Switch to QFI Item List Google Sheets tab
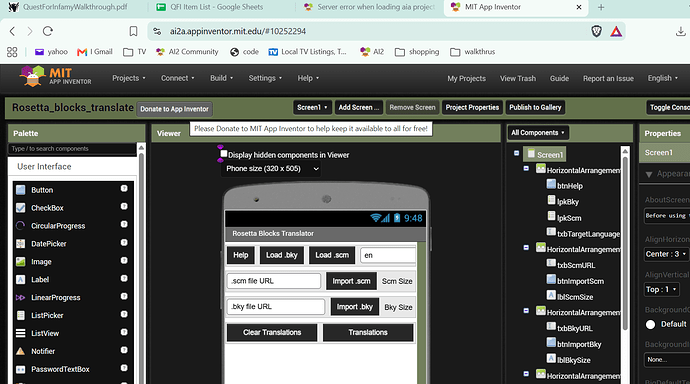Image resolution: width=690 pixels, height=384 pixels. click(x=217, y=7)
